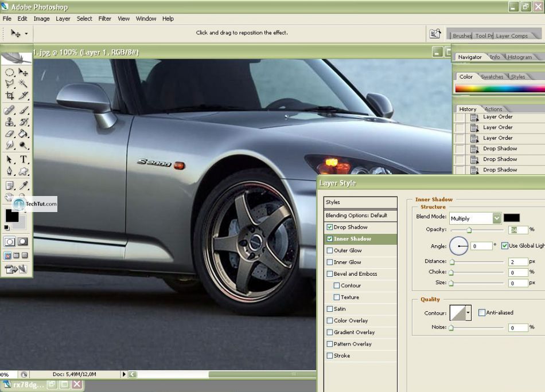This screenshot has height=392, width=545.
Task: Click the foreground black color swatch
Action: [12, 215]
